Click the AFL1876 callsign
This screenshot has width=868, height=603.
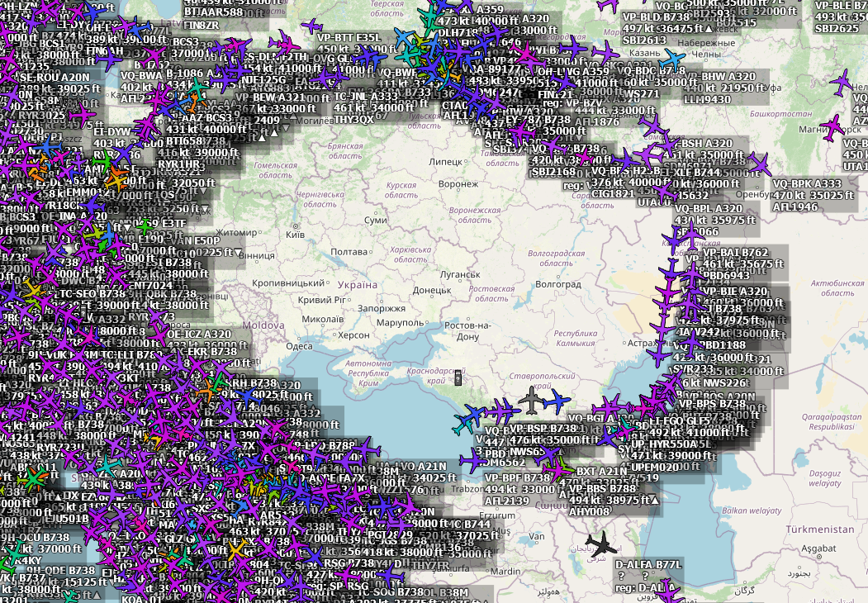coord(597,122)
